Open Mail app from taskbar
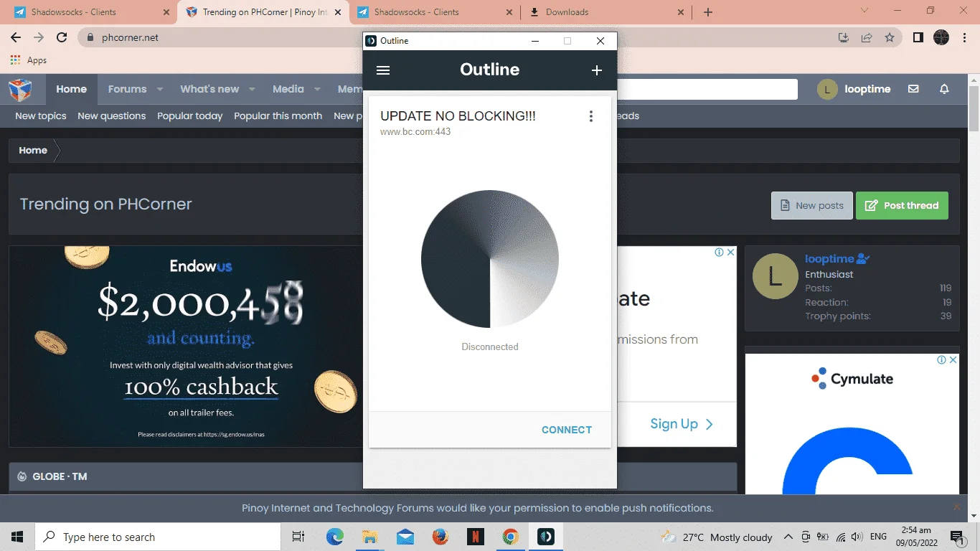Viewport: 980px width, 551px height. click(x=405, y=537)
